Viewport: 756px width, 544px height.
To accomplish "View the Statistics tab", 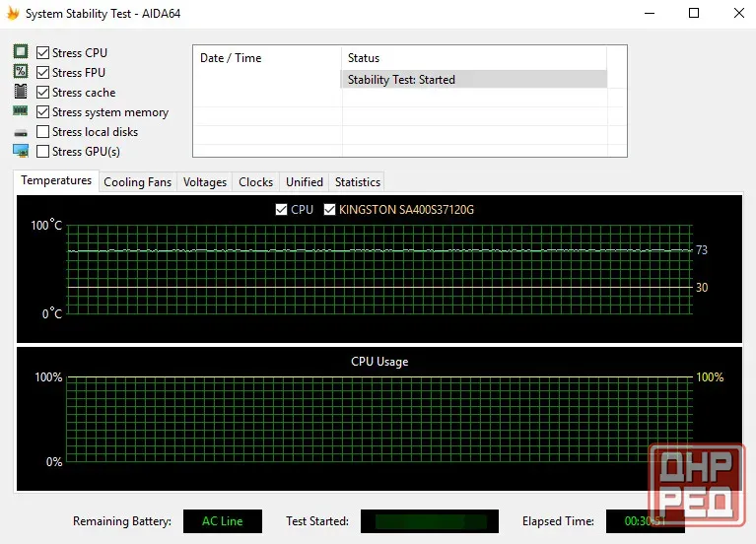I will pyautogui.click(x=357, y=182).
